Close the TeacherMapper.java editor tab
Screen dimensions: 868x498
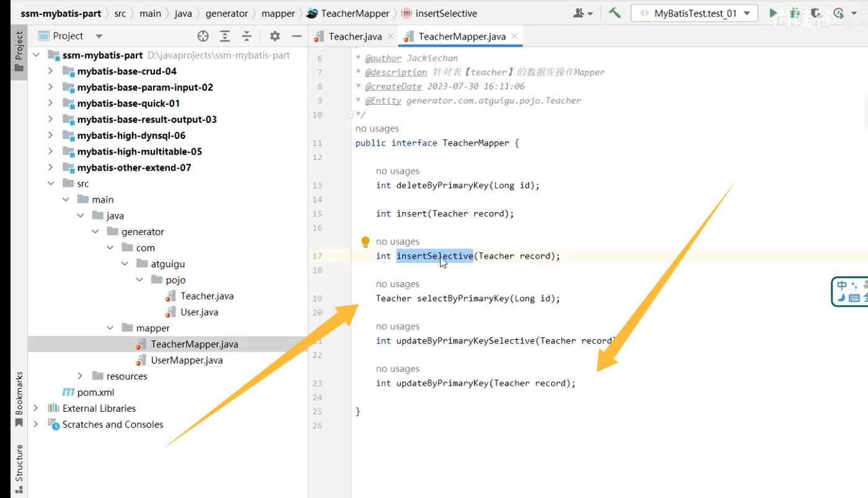click(514, 36)
